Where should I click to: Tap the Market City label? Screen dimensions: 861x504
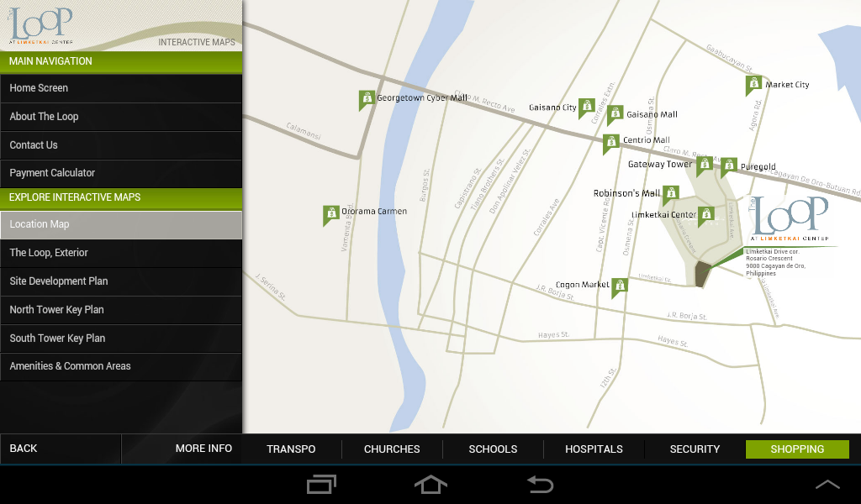[x=787, y=85]
